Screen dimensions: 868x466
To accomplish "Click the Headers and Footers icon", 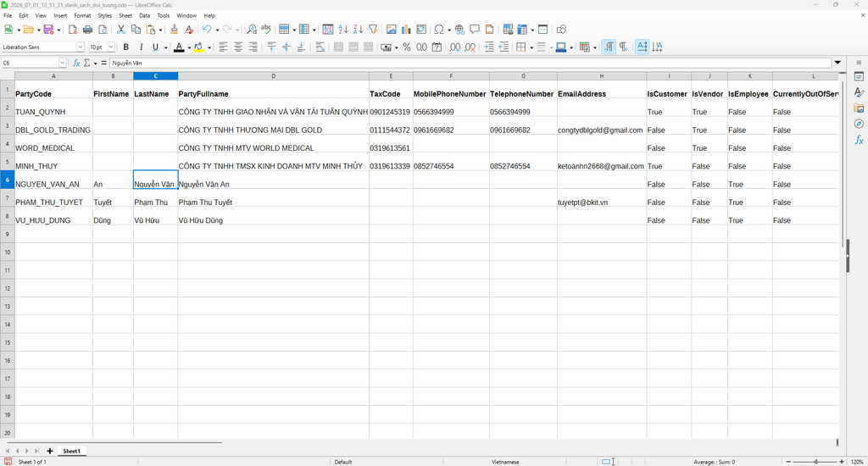I will (489, 30).
